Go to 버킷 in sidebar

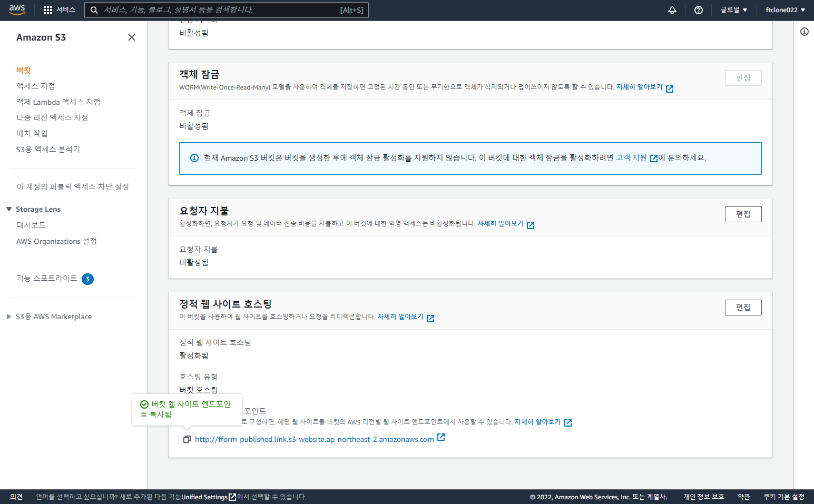tap(24, 70)
